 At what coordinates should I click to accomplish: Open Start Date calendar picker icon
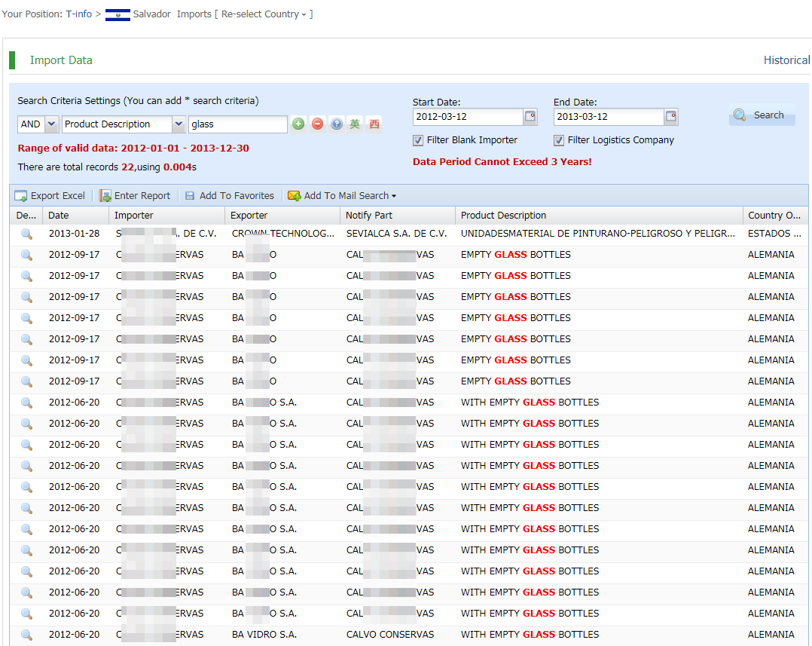[x=530, y=117]
